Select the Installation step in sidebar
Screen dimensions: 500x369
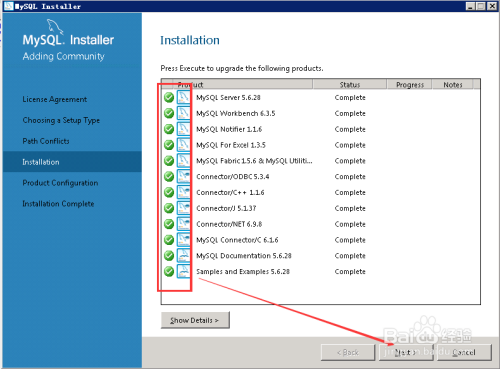(x=72, y=162)
